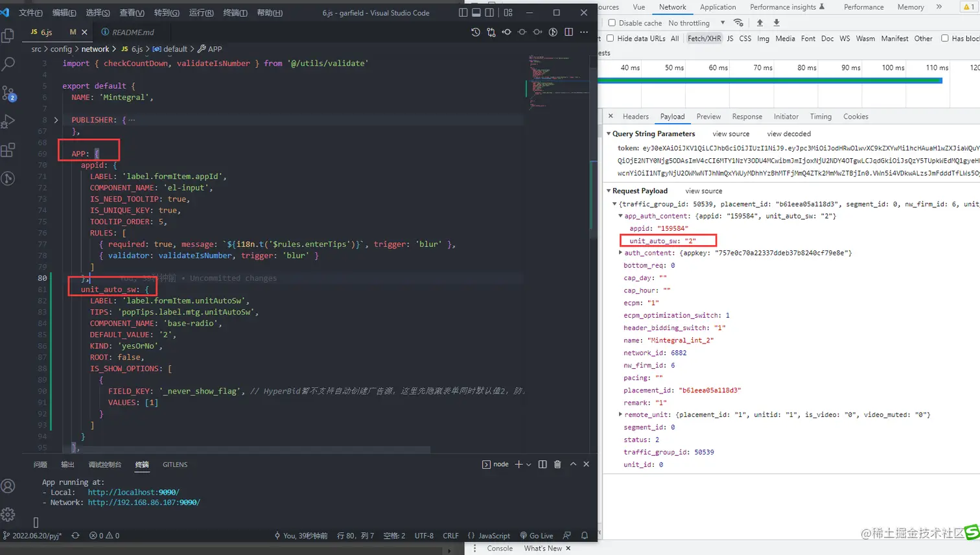Viewport: 980px width, 555px height.
Task: Toggle the secondary side bar layout icon
Action: pyautogui.click(x=490, y=12)
